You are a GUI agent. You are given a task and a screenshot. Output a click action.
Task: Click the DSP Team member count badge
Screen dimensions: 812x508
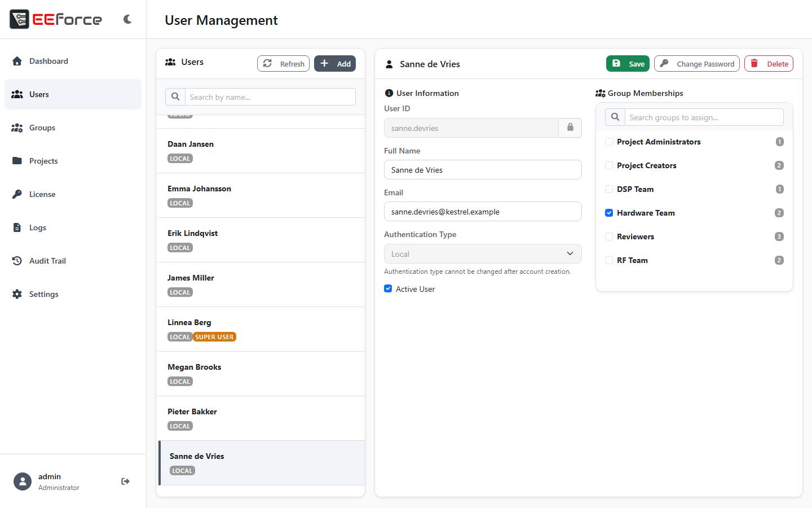(x=780, y=189)
